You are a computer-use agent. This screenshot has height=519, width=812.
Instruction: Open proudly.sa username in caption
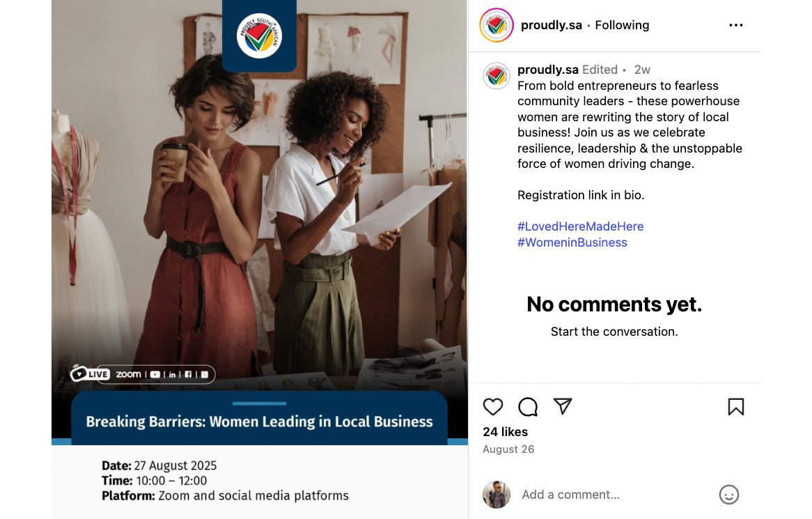point(547,70)
